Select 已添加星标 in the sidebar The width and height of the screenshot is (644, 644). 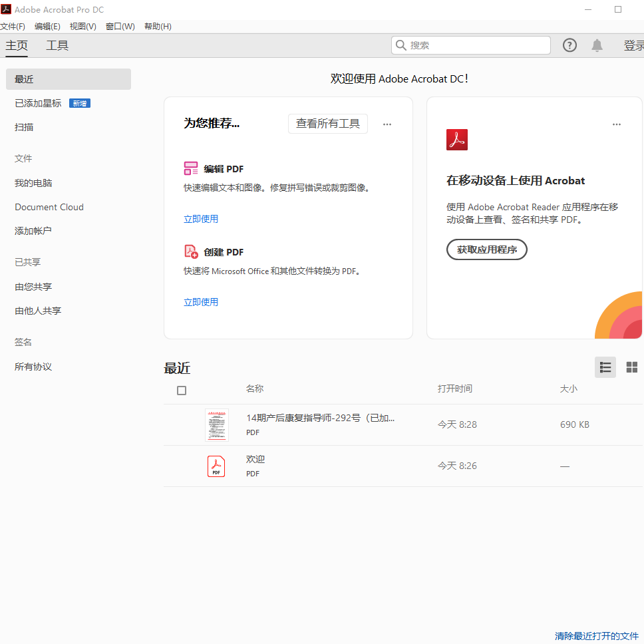(x=38, y=103)
